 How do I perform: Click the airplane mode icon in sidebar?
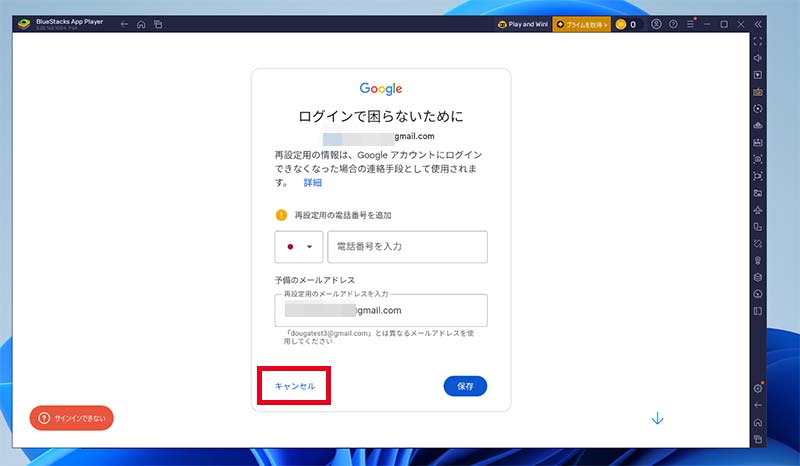click(x=758, y=209)
